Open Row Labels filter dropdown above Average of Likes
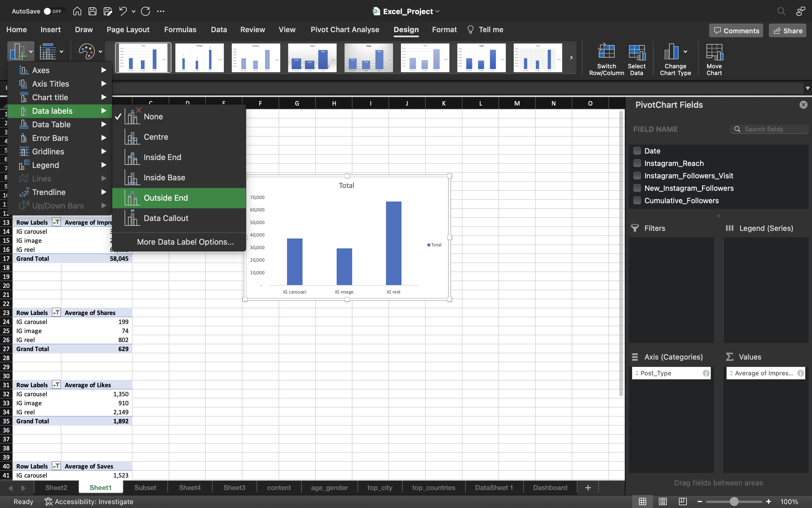Image resolution: width=812 pixels, height=508 pixels. [x=56, y=385]
